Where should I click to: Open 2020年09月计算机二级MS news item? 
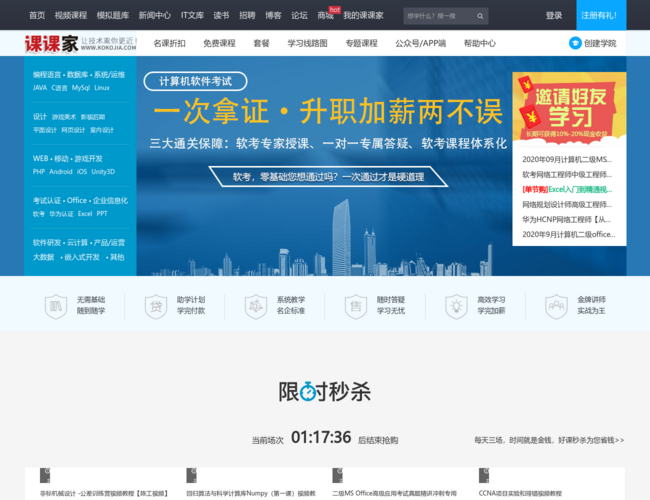pos(567,160)
